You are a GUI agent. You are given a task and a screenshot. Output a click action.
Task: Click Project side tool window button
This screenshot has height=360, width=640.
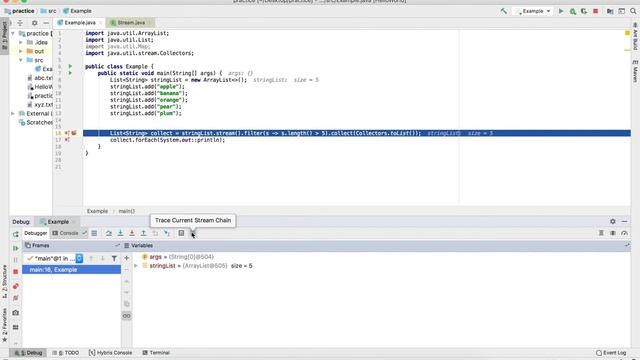tap(4, 36)
